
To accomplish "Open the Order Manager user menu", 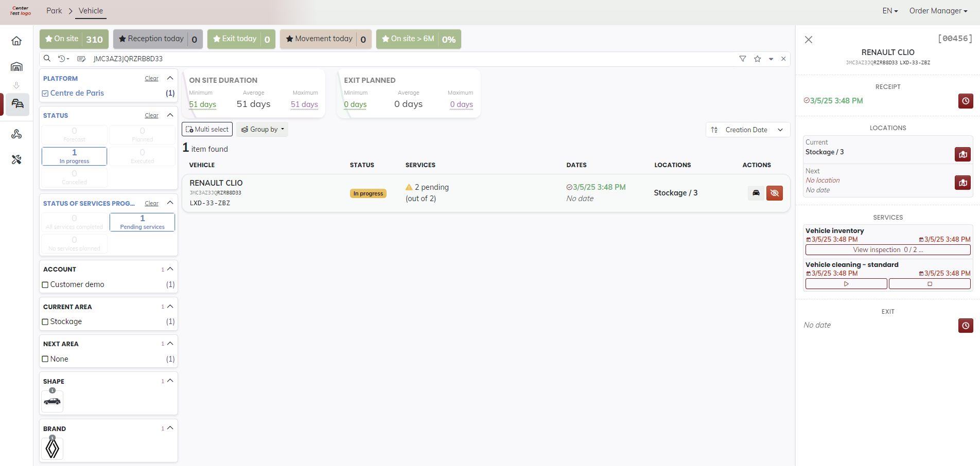I will coord(938,11).
